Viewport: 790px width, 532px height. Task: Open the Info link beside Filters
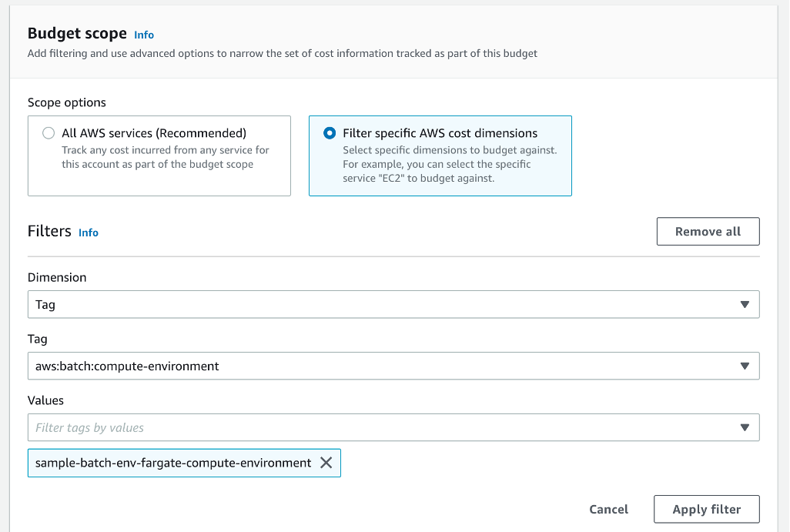88,233
